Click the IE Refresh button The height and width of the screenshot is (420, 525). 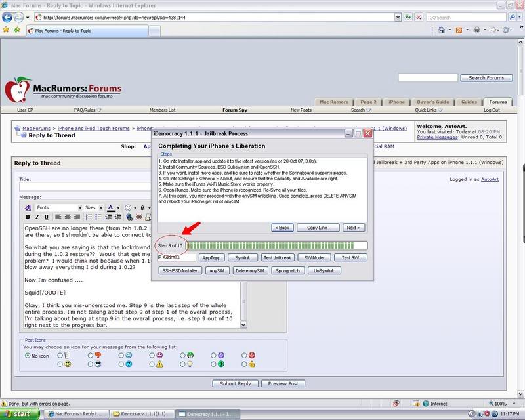pyautogui.click(x=408, y=18)
